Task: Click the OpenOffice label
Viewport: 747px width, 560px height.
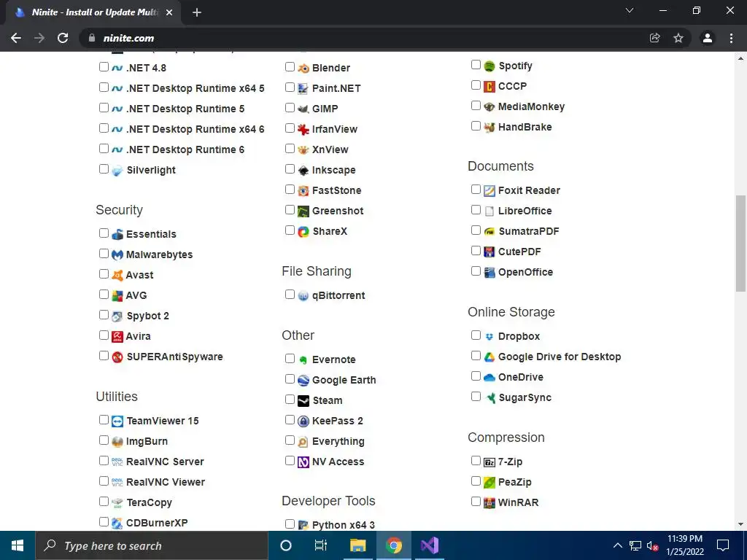Action: pos(525,273)
